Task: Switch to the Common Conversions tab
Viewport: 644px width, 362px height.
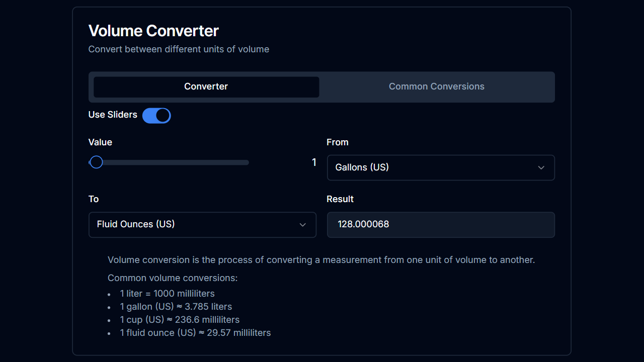Action: [436, 86]
